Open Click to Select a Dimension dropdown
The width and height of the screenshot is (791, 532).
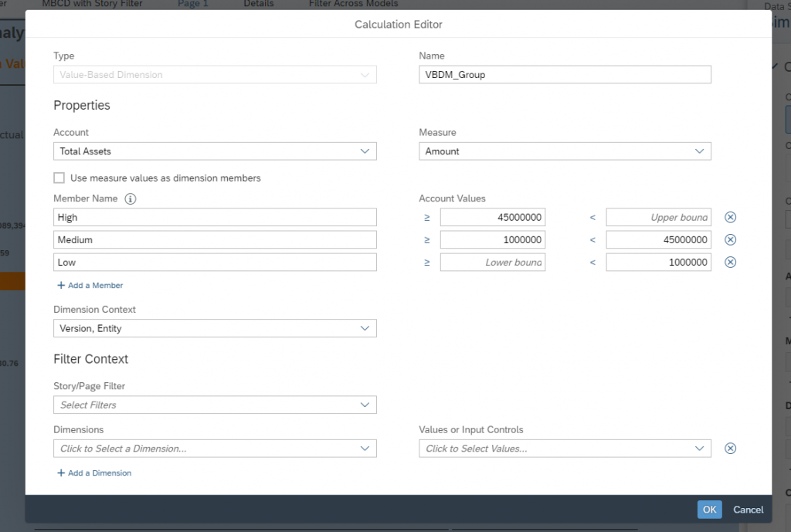pos(215,449)
